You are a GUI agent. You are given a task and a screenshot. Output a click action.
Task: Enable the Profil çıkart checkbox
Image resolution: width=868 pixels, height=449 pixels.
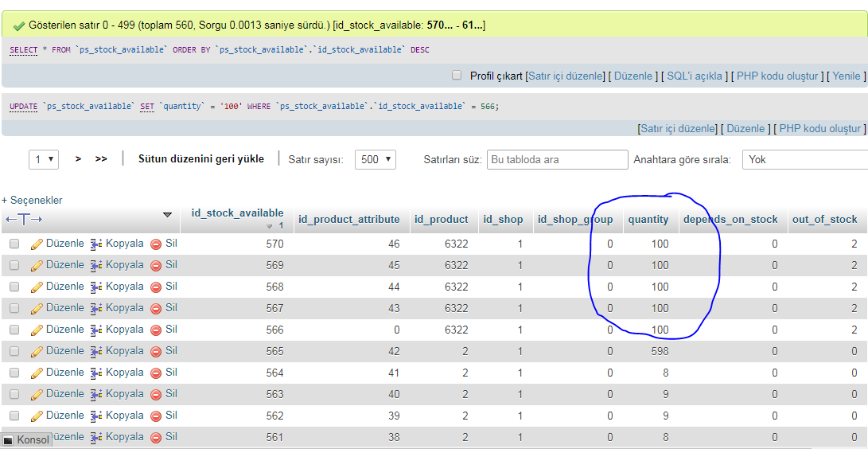click(x=457, y=76)
